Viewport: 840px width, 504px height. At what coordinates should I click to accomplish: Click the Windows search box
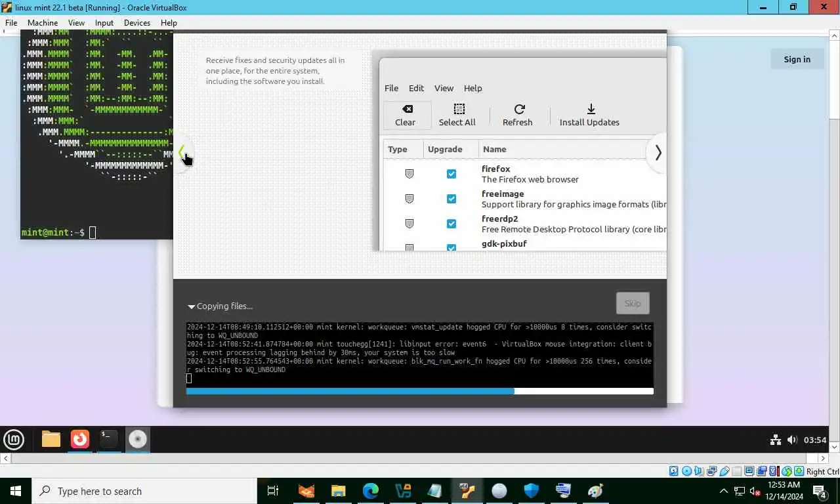[x=144, y=491]
